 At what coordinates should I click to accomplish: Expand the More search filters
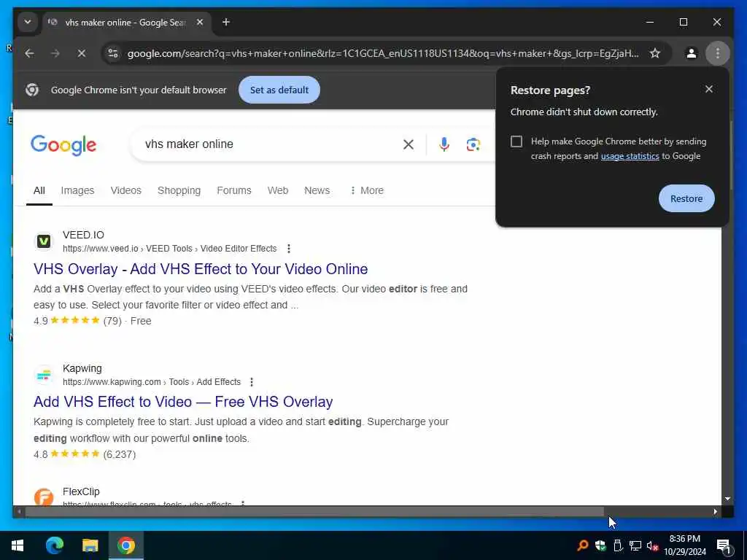[x=367, y=190]
